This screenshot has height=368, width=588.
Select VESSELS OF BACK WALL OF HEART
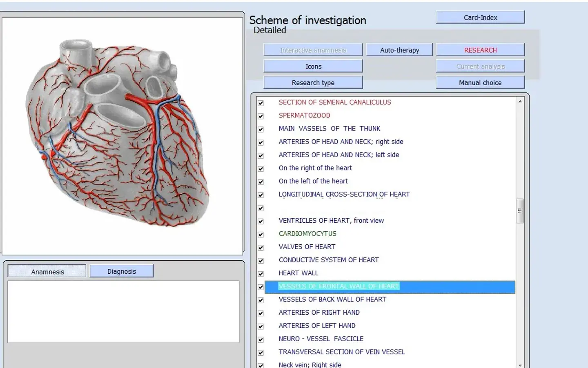[332, 299]
